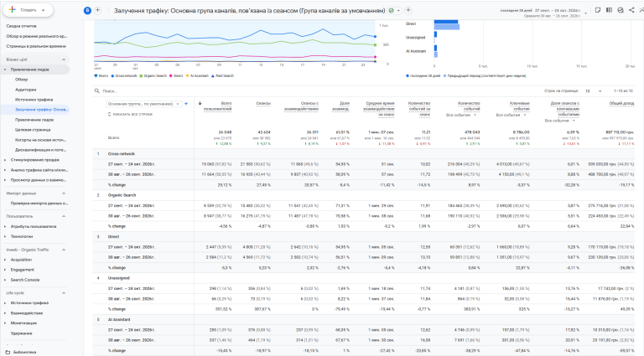Image resolution: width=644 pixels, height=356 pixels.
Task: Sort by the Сеансы column header
Action: pos(263,104)
